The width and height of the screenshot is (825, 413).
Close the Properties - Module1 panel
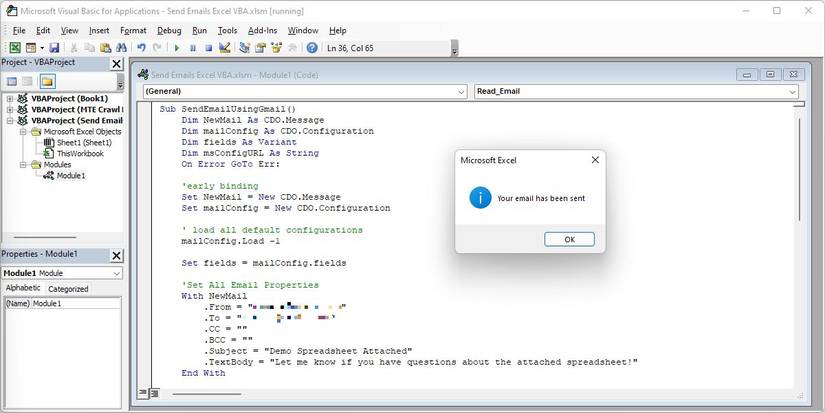tap(116, 256)
